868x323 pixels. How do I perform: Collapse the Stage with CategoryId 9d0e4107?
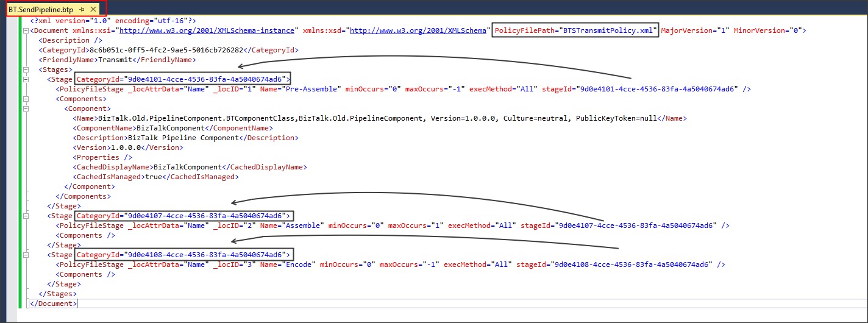pos(26,216)
